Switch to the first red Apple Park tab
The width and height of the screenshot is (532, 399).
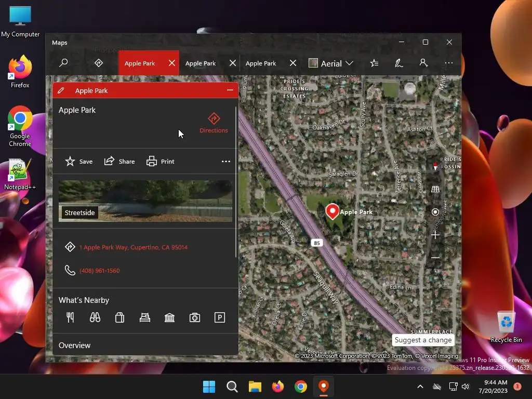click(140, 63)
